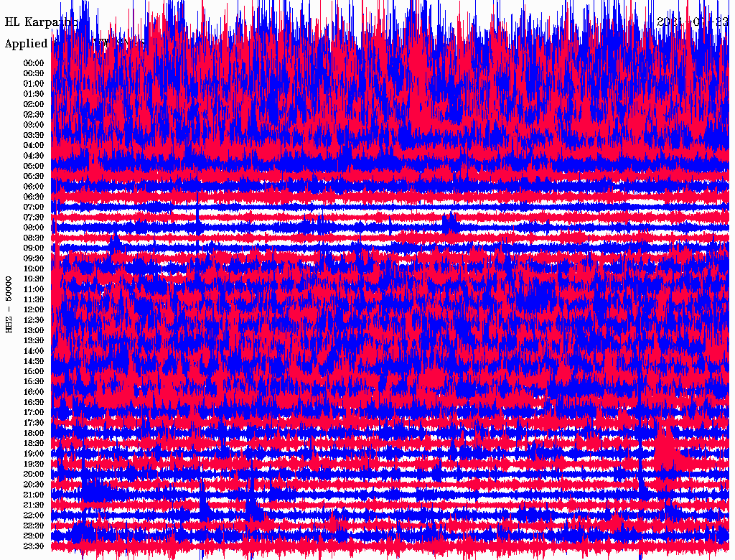Select the 04:30 time label
The height and width of the screenshot is (560, 735).
34,156
